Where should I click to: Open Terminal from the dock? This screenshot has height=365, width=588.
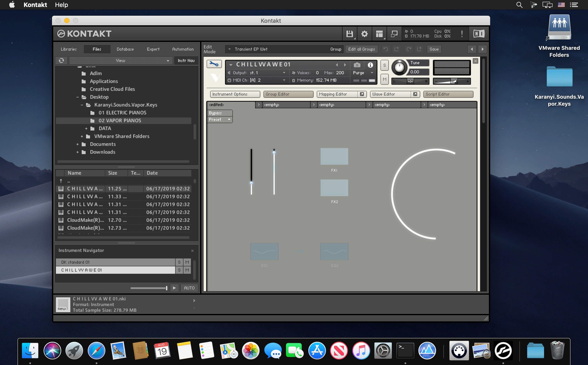pyautogui.click(x=405, y=351)
